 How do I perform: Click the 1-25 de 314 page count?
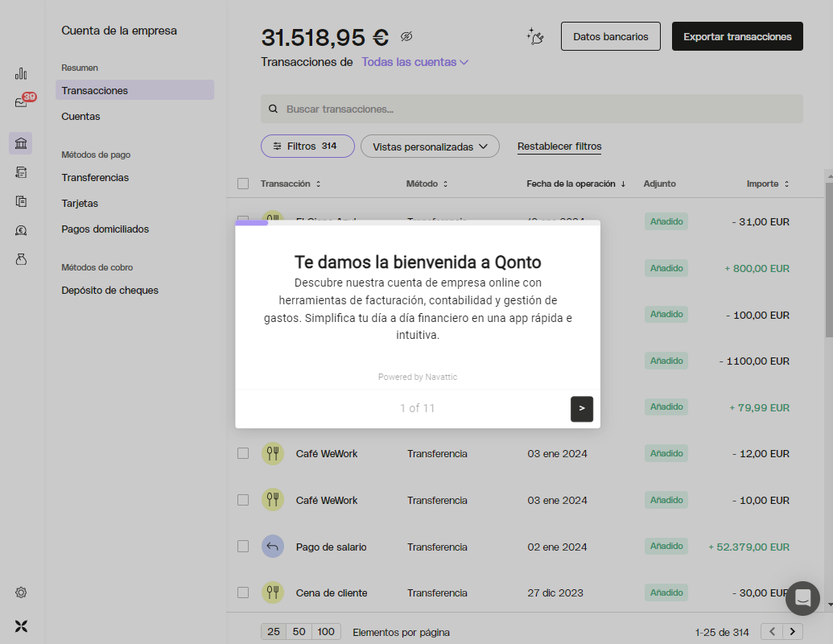(722, 632)
